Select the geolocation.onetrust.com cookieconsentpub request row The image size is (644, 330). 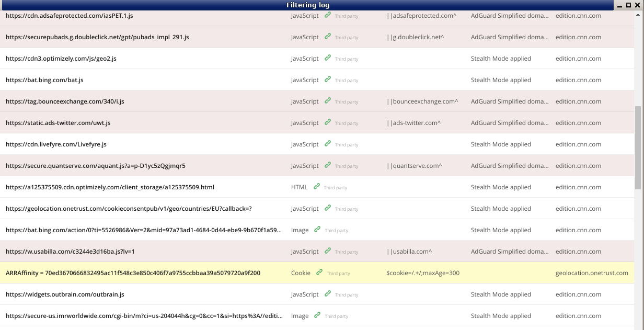coord(129,209)
